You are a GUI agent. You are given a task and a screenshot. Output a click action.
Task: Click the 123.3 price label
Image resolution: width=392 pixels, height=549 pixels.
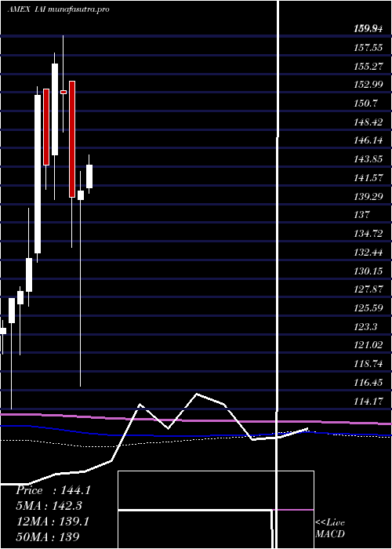coord(365,327)
